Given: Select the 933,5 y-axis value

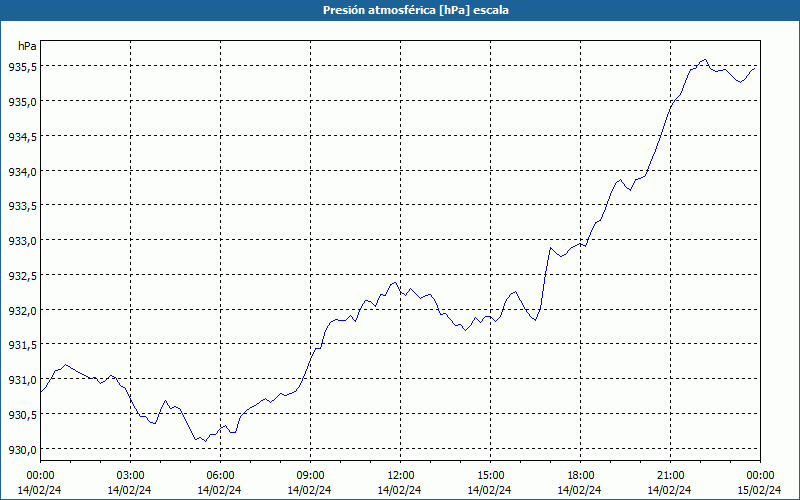Looking at the screenshot, I should point(22,206).
